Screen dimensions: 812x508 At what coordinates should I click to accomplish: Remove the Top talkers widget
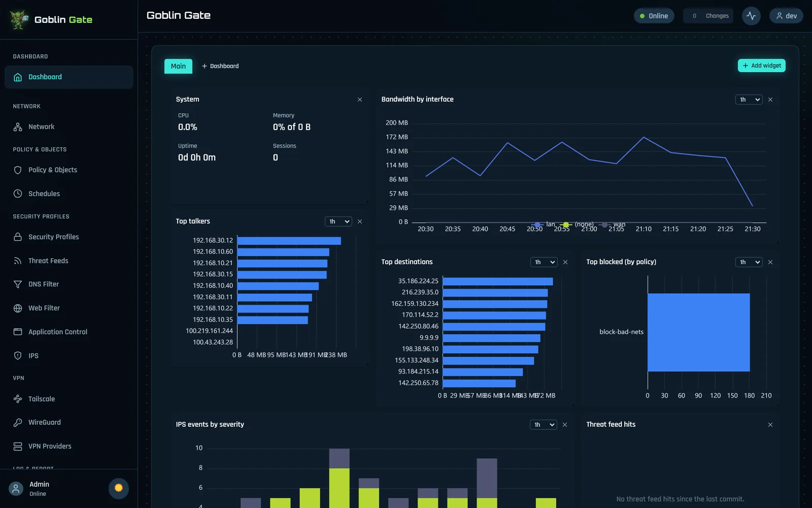pyautogui.click(x=360, y=221)
